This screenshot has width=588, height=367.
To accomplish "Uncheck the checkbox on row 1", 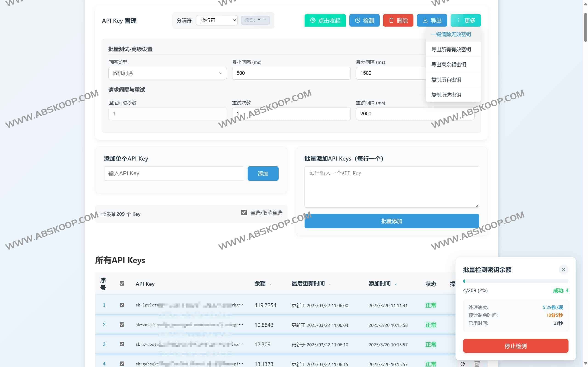I will coord(122,305).
